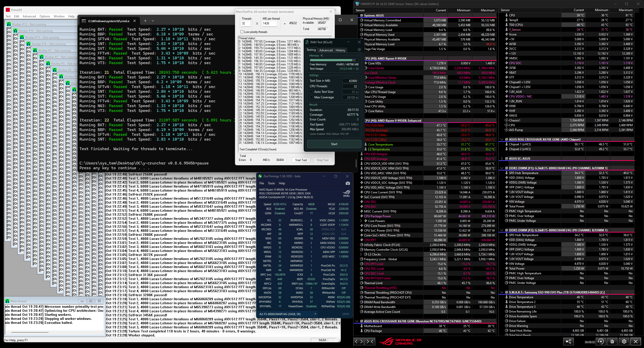The image size is (644, 348).
Task: Click the RAM Test memory usage bar
Action: [x=334, y=60]
